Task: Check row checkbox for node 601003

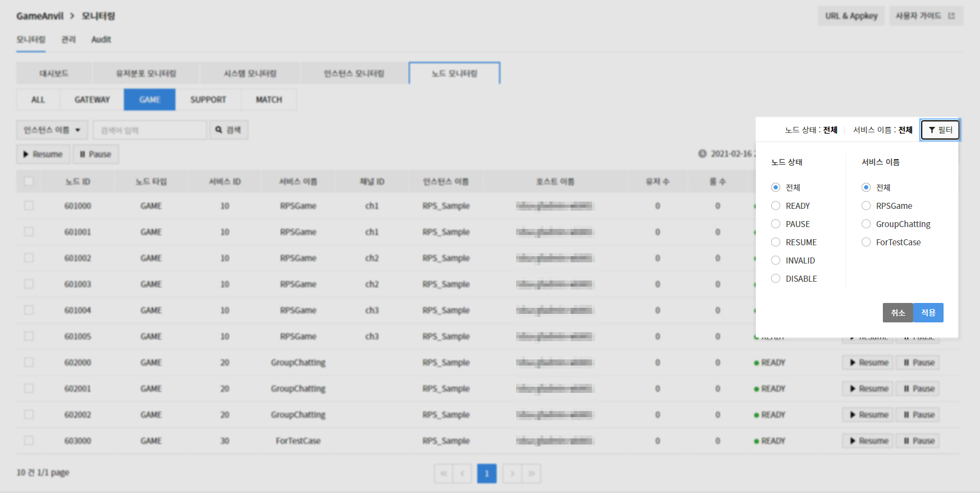Action: click(29, 284)
